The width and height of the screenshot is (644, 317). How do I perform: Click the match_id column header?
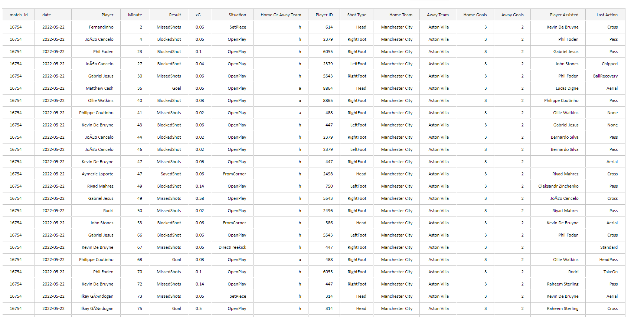click(19, 15)
